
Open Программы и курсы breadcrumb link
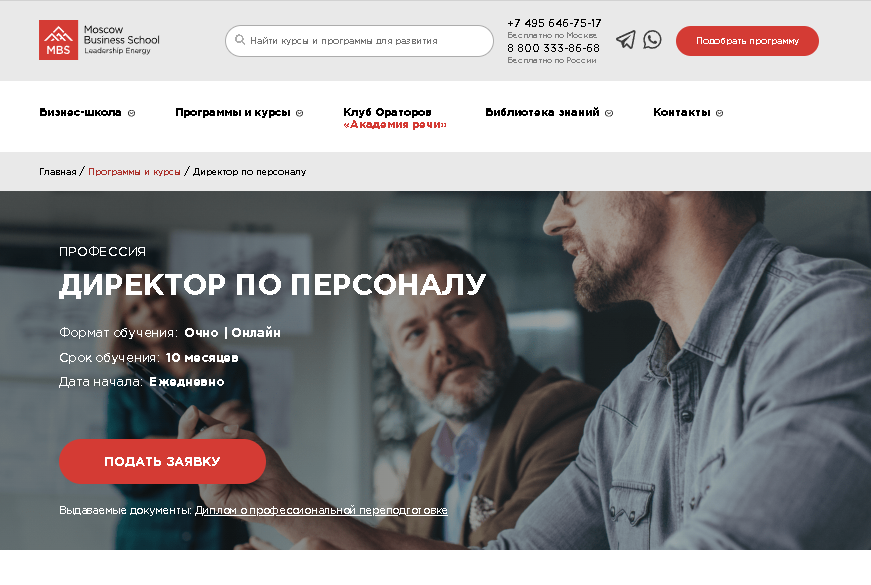(x=134, y=172)
